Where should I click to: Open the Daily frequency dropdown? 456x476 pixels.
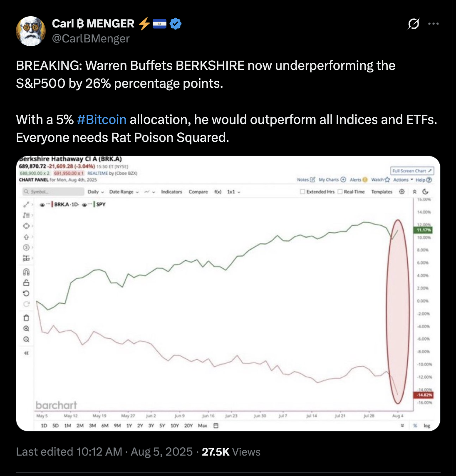96,192
